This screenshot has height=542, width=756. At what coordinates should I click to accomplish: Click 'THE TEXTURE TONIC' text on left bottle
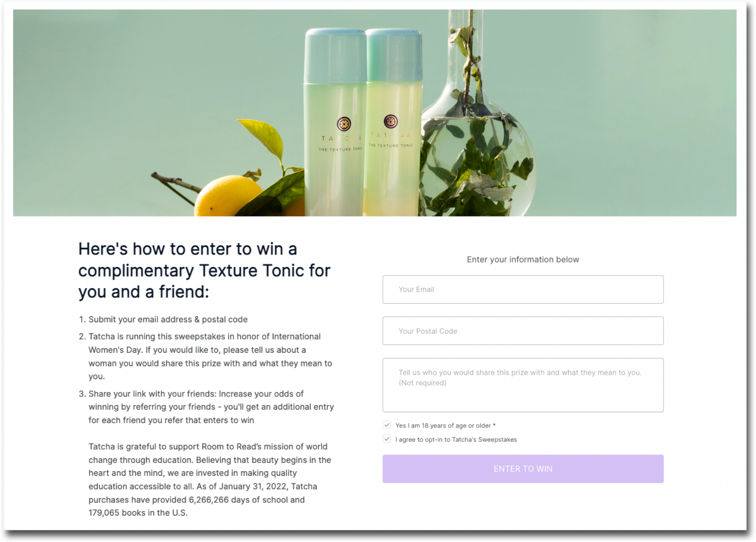coord(340,149)
